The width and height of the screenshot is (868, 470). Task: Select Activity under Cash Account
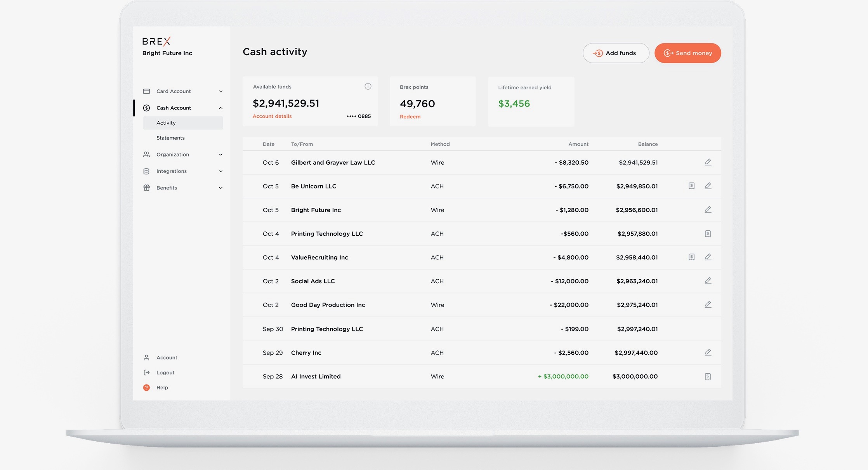(166, 123)
